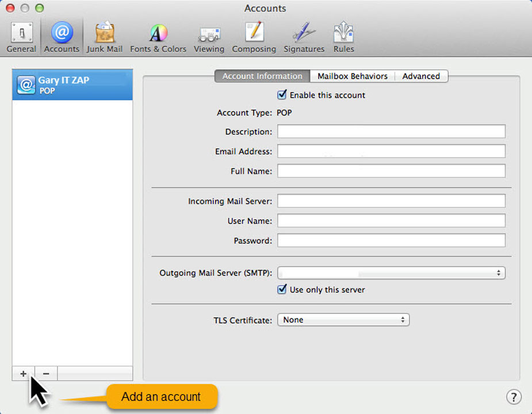Open Fonts & Colors preferences
The width and height of the screenshot is (532, 414).
tap(158, 34)
